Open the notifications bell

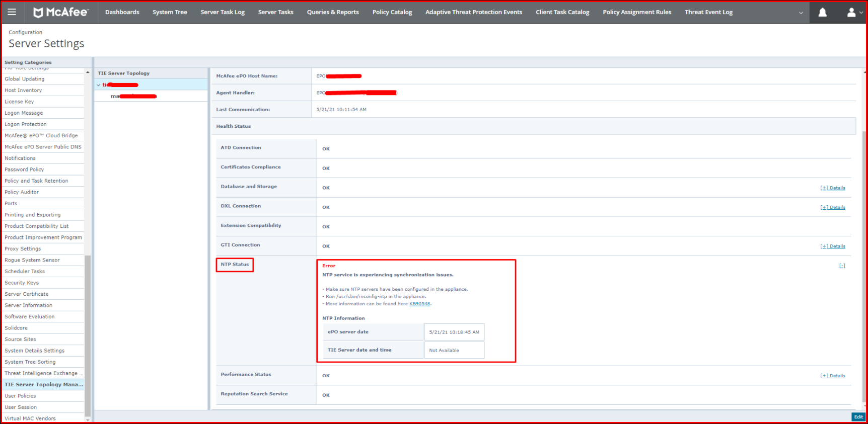point(822,12)
